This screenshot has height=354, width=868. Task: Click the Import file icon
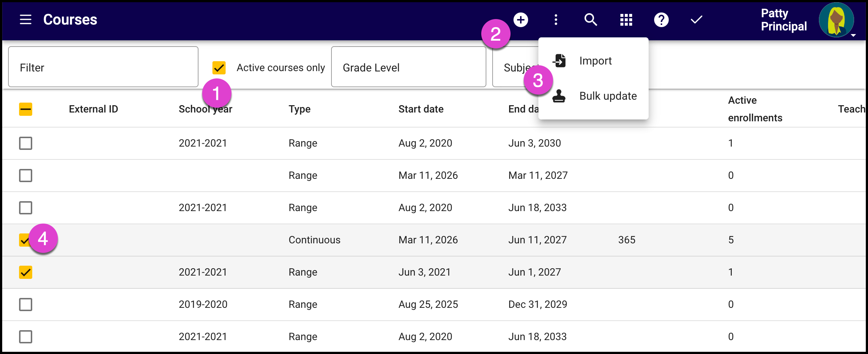(559, 60)
